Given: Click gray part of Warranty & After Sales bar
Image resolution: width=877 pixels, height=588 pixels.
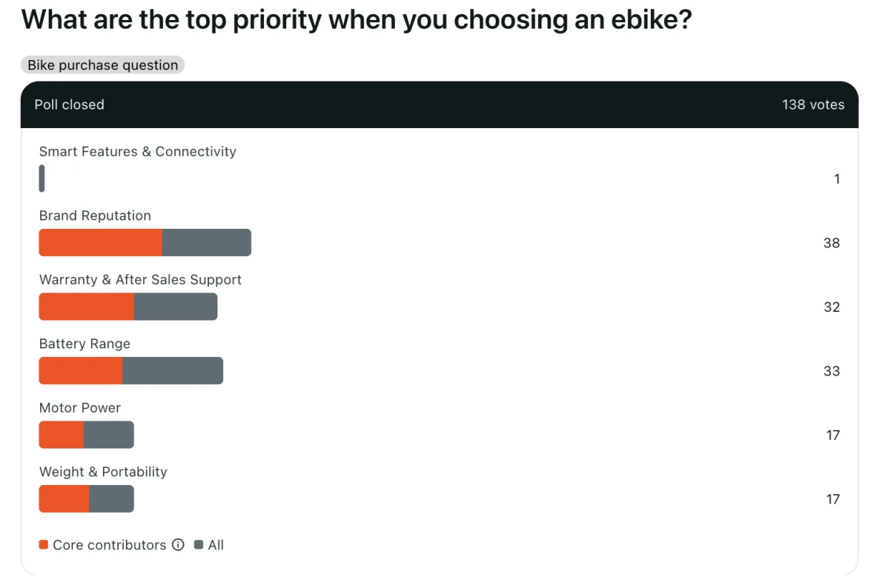Looking at the screenshot, I should point(176,306).
